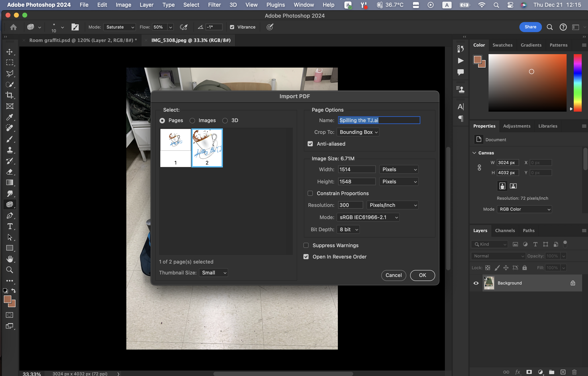Select page 1 thumbnail
The width and height of the screenshot is (588, 376).
pos(175,148)
